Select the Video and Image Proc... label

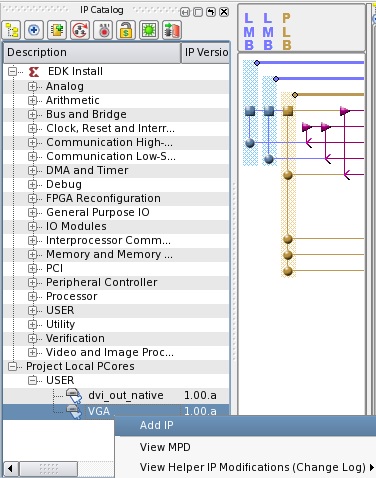pyautogui.click(x=110, y=352)
